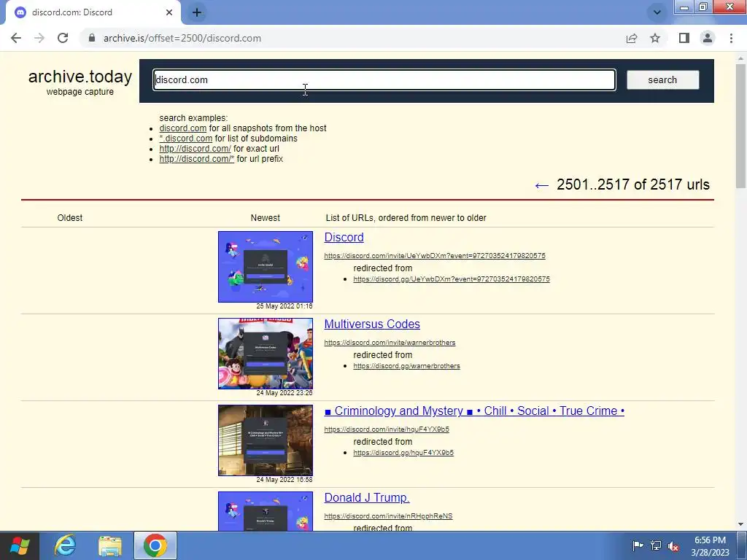The height and width of the screenshot is (560, 747).
Task: Reload the current page
Action: [63, 38]
